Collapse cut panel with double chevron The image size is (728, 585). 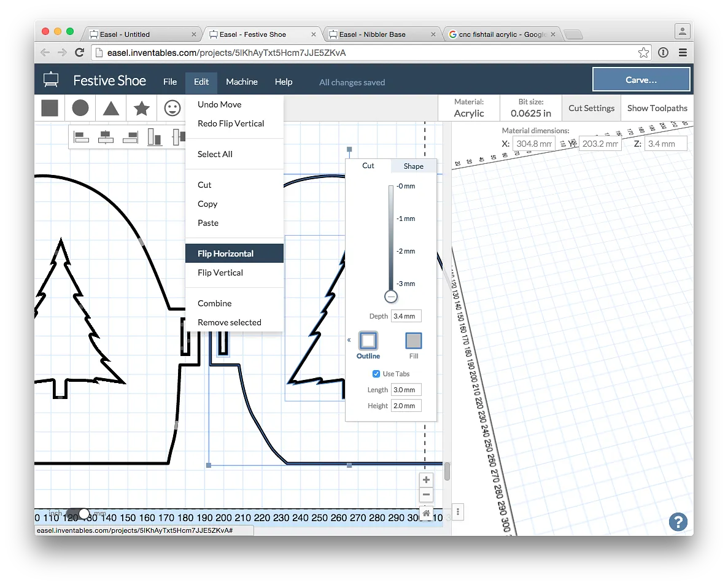pyautogui.click(x=349, y=340)
